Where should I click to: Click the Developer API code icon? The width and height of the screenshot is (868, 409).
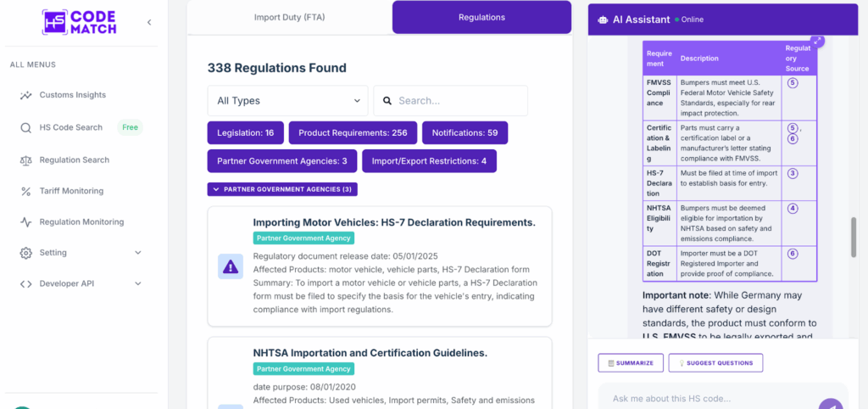pyautogui.click(x=25, y=283)
